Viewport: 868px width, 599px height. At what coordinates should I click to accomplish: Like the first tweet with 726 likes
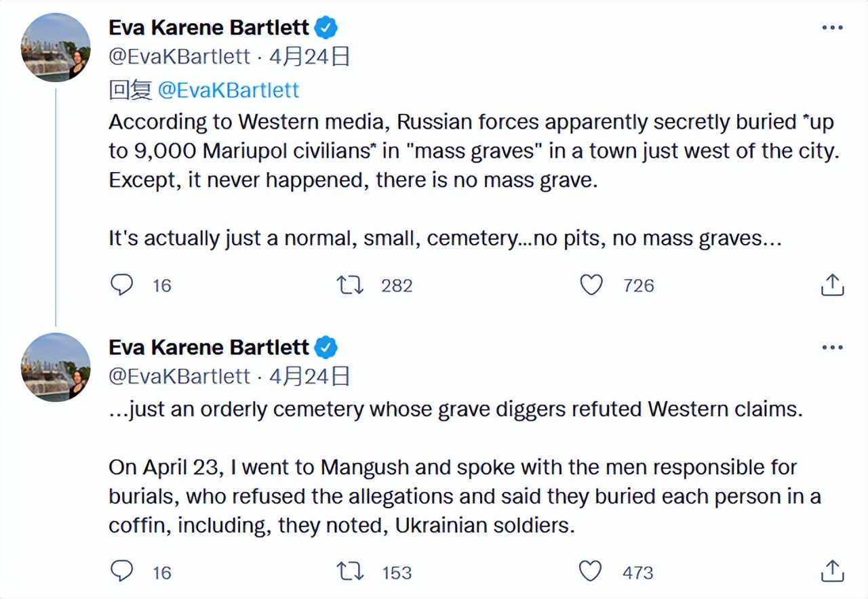[591, 285]
